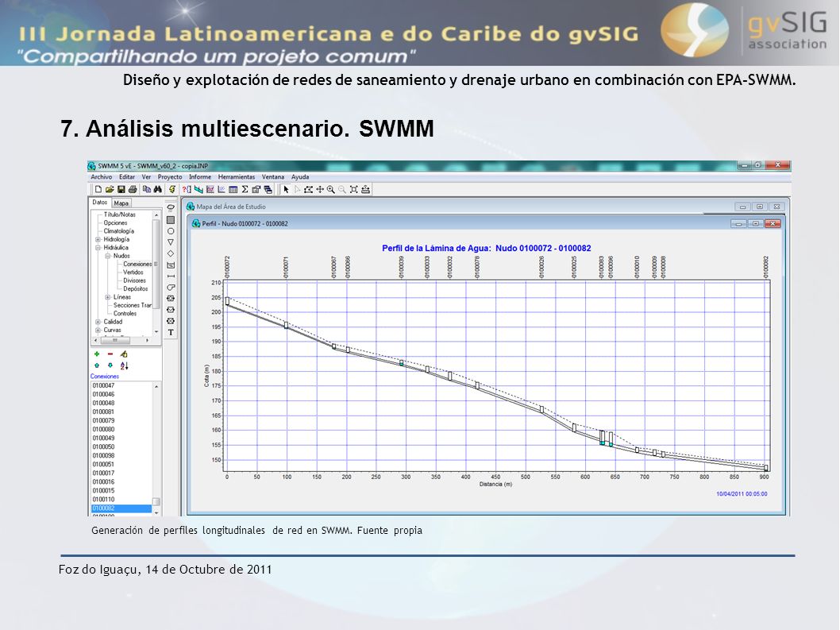The image size is (840, 630).
Task: Select the Text label T tool
Action: (x=171, y=332)
